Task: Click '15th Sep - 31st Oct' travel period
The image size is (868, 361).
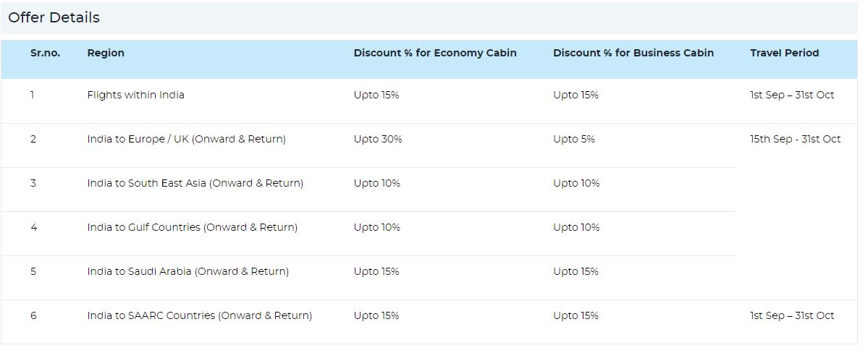Action: click(795, 139)
